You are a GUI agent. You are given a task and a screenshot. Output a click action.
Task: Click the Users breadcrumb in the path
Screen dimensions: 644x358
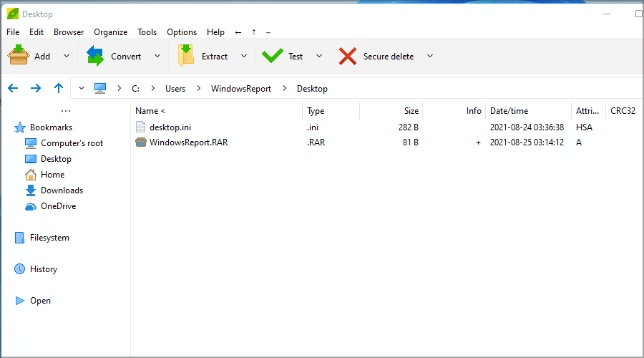[x=175, y=89]
